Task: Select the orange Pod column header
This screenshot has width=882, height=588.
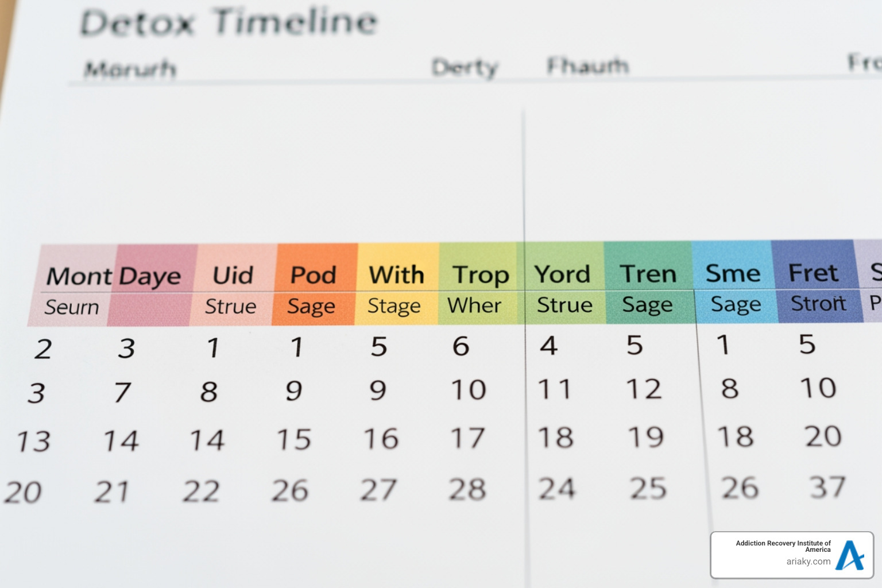Action: 313,275
